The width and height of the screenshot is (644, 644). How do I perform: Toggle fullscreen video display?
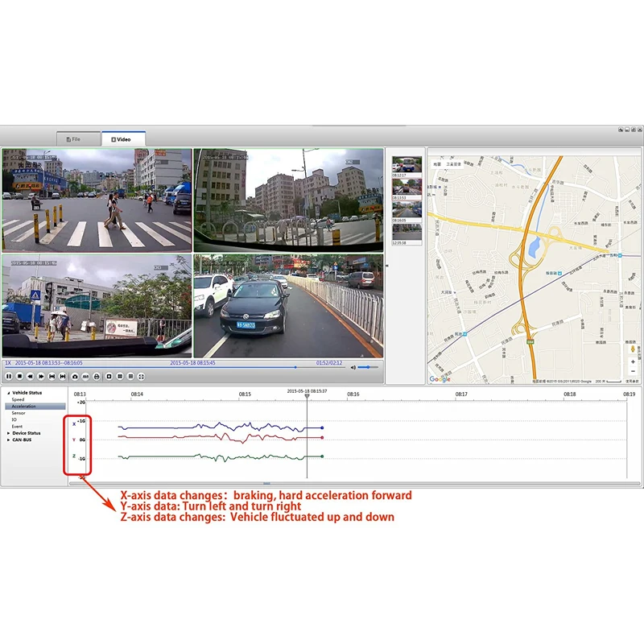click(142, 376)
